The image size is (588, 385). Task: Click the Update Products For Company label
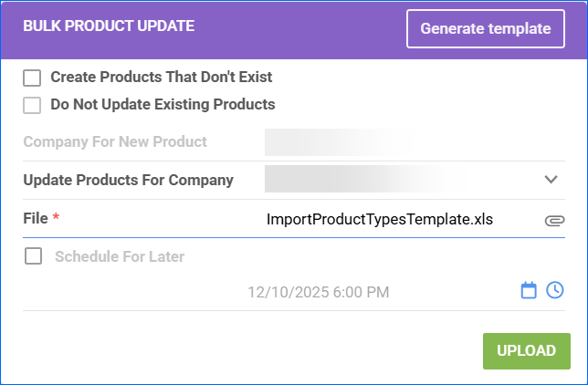[128, 180]
